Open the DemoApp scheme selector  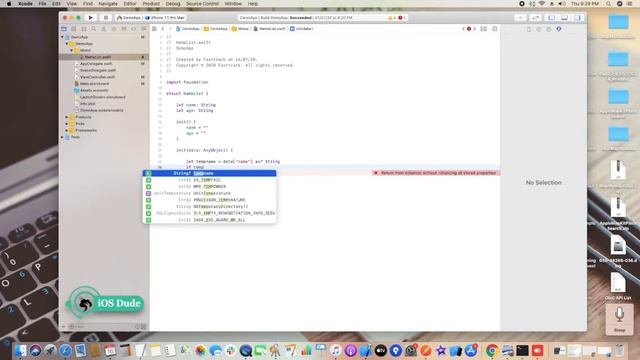129,18
